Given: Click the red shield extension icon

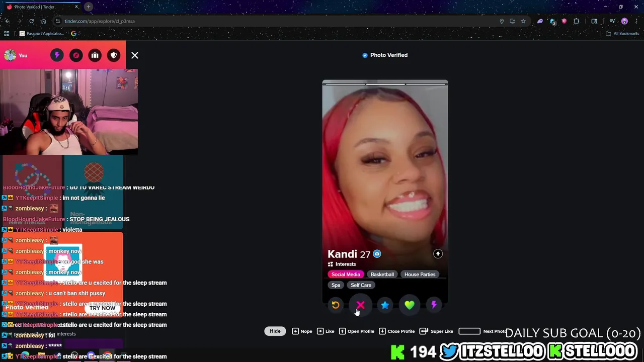Looking at the screenshot, I should point(564,21).
